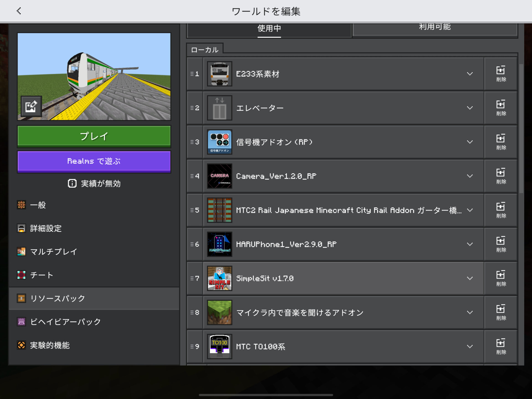Click the エレベーター pack name
Image resolution: width=532 pixels, height=399 pixels.
[260, 108]
